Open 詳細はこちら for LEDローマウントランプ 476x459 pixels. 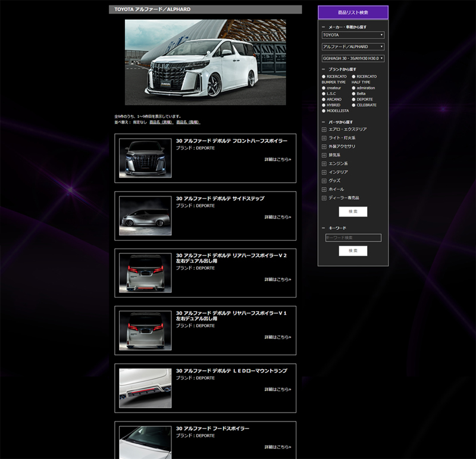(278, 389)
